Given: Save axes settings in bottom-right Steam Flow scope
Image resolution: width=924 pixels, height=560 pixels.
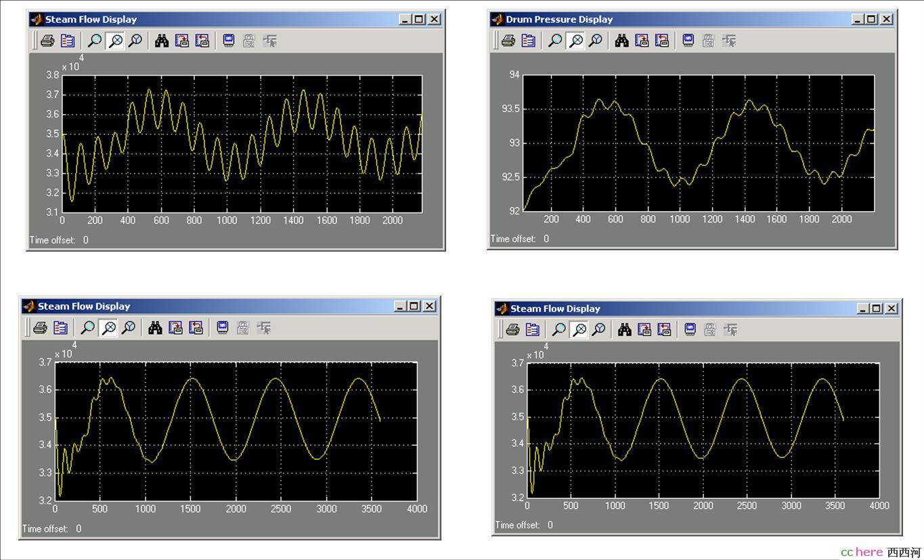Looking at the screenshot, I should (644, 329).
